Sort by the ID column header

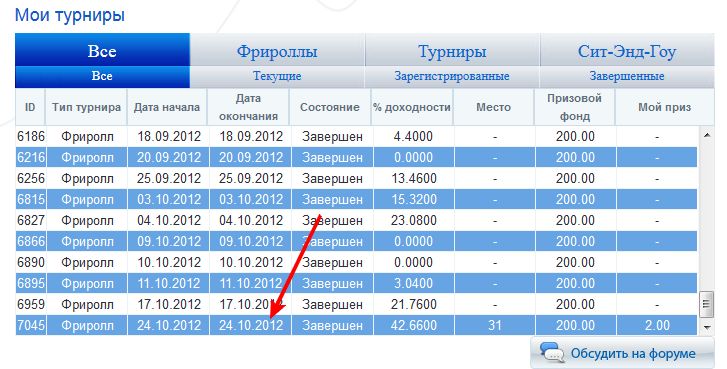pos(30,107)
